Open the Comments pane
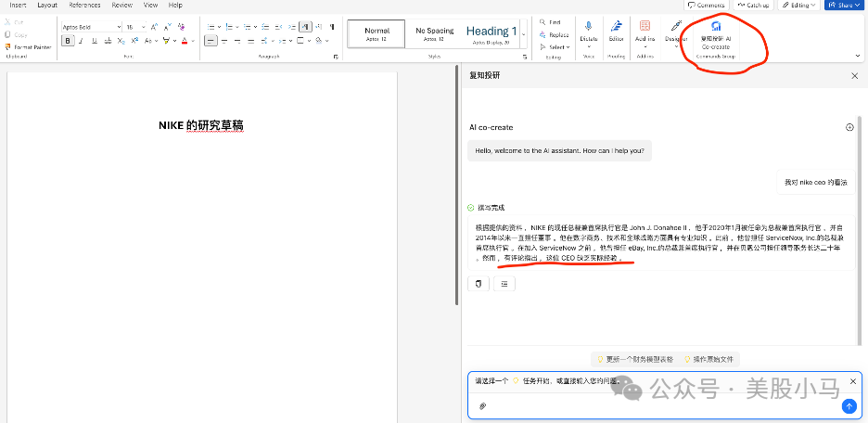This screenshot has width=868, height=423. coord(706,5)
